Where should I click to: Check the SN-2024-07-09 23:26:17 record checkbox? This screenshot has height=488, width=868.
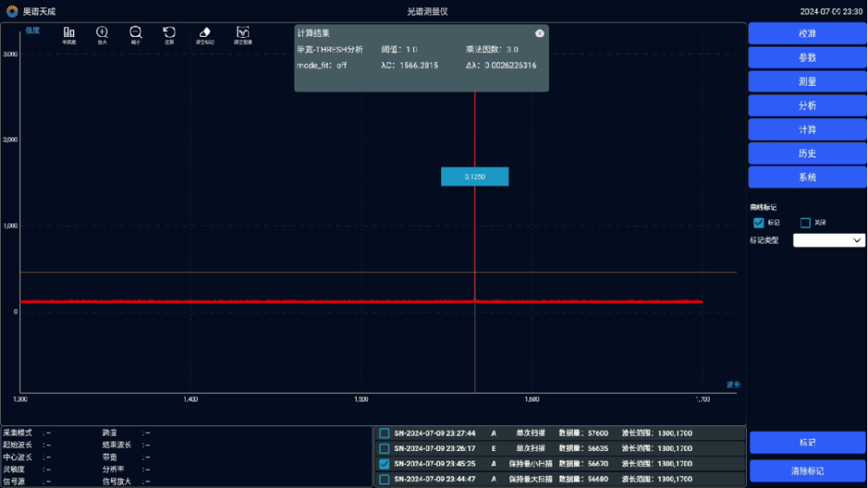coord(384,449)
